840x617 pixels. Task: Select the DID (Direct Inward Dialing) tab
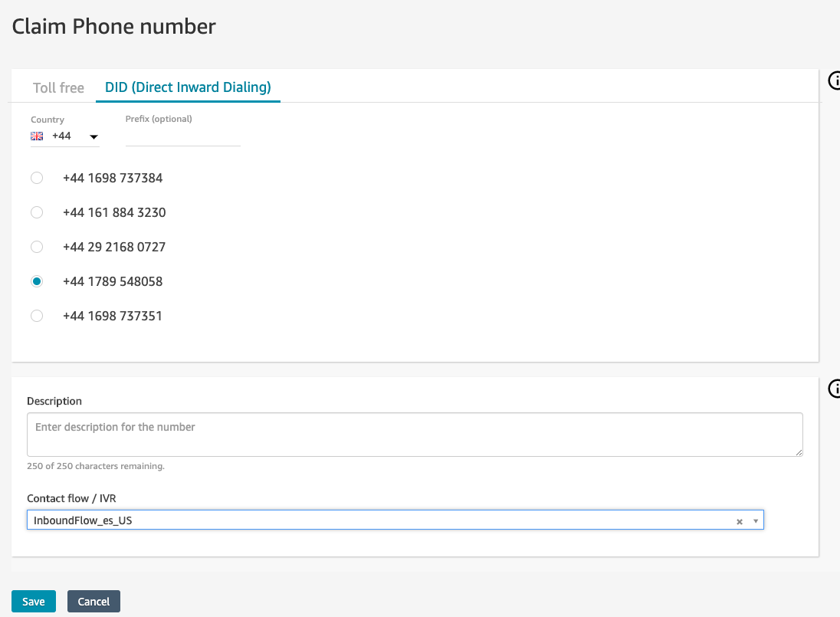tap(188, 87)
